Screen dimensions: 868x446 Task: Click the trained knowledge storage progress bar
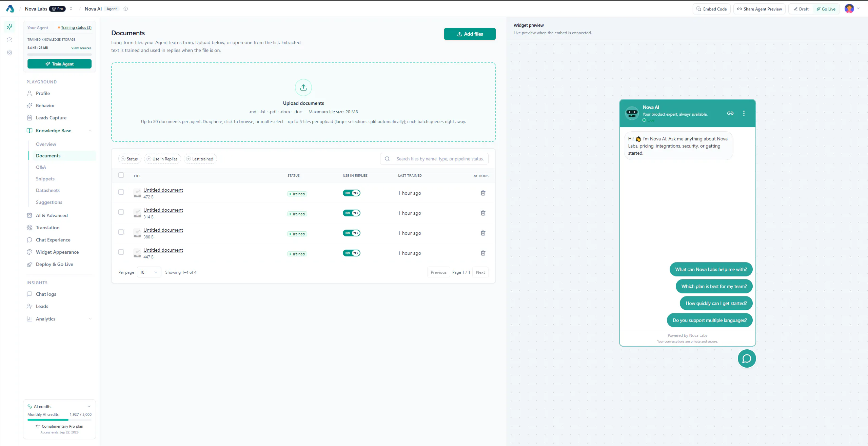click(59, 54)
